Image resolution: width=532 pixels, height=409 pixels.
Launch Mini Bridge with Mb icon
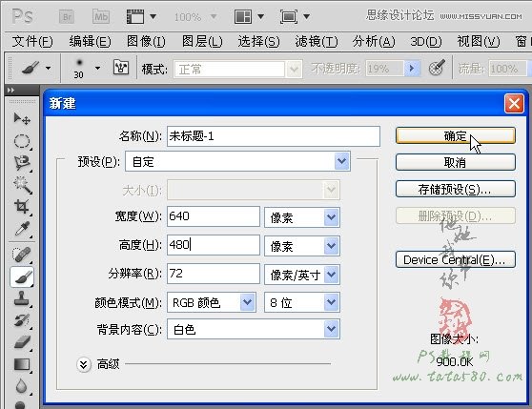[101, 16]
